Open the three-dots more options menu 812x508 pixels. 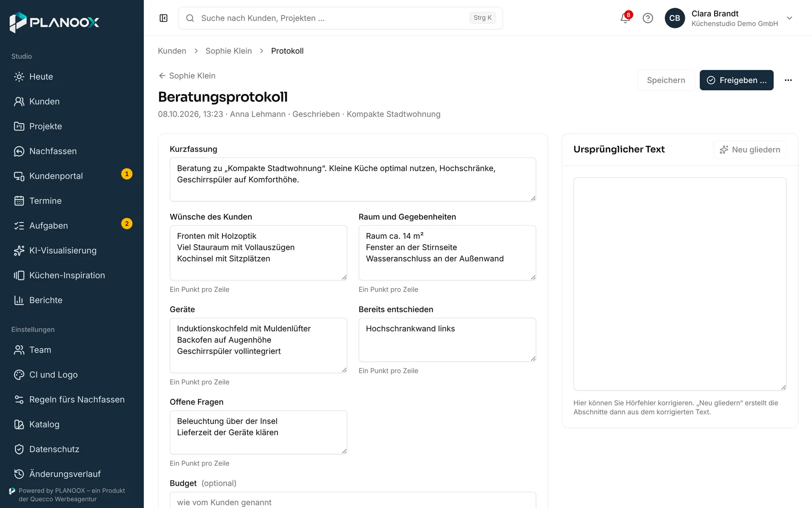tap(788, 80)
